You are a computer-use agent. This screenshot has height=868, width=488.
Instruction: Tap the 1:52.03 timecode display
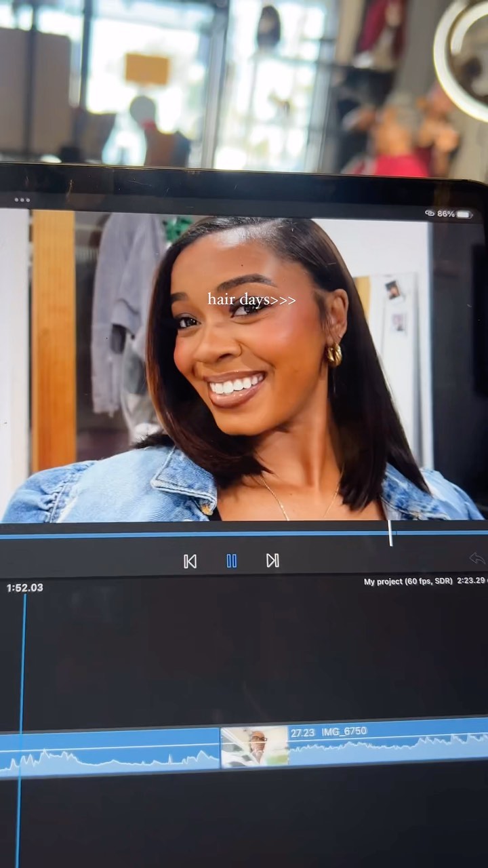[25, 588]
